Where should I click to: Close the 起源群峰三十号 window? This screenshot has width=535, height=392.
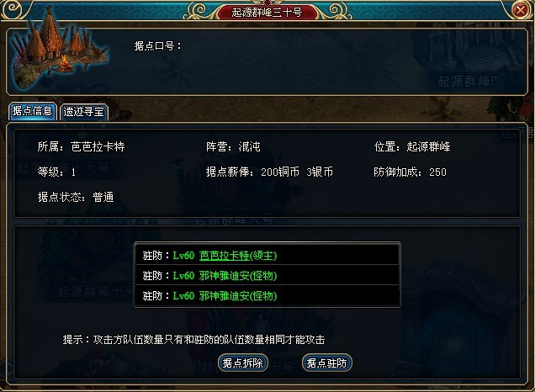(x=521, y=10)
